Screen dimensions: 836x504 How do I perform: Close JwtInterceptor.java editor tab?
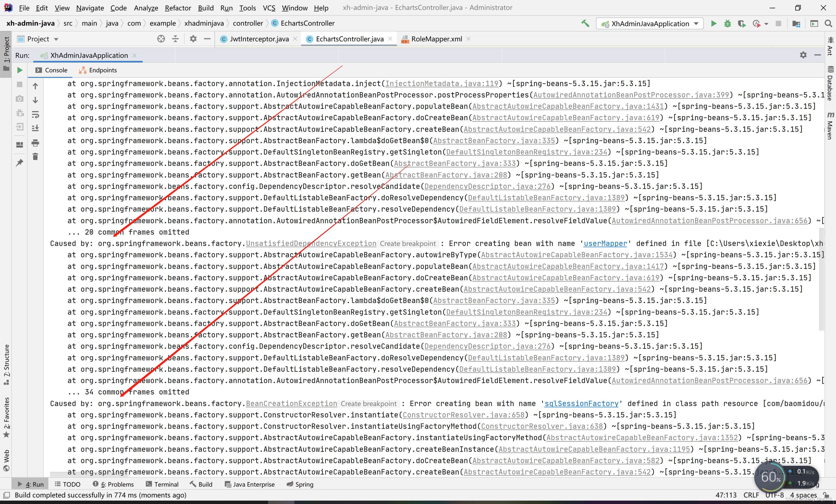click(295, 39)
